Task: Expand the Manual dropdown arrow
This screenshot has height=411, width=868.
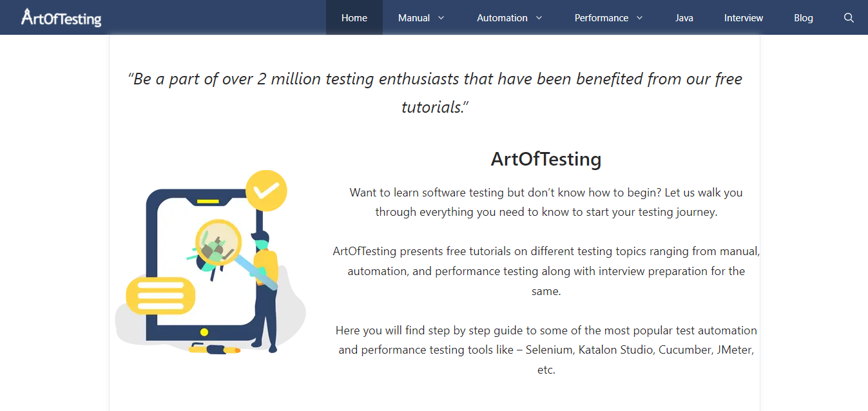Action: [x=441, y=17]
